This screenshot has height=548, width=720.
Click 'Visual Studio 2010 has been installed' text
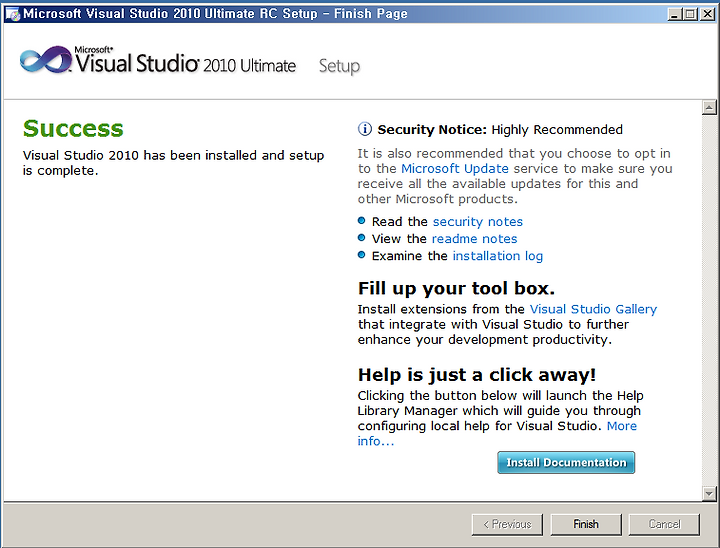(x=174, y=163)
